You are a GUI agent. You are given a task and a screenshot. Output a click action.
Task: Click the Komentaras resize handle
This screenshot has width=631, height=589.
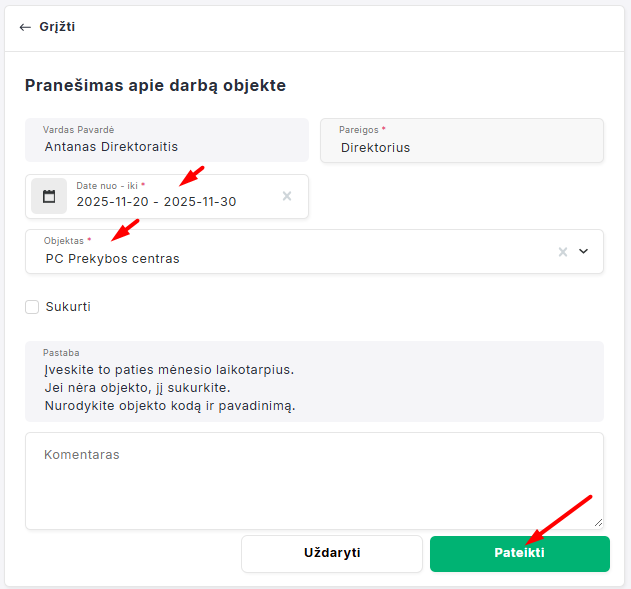(598, 523)
